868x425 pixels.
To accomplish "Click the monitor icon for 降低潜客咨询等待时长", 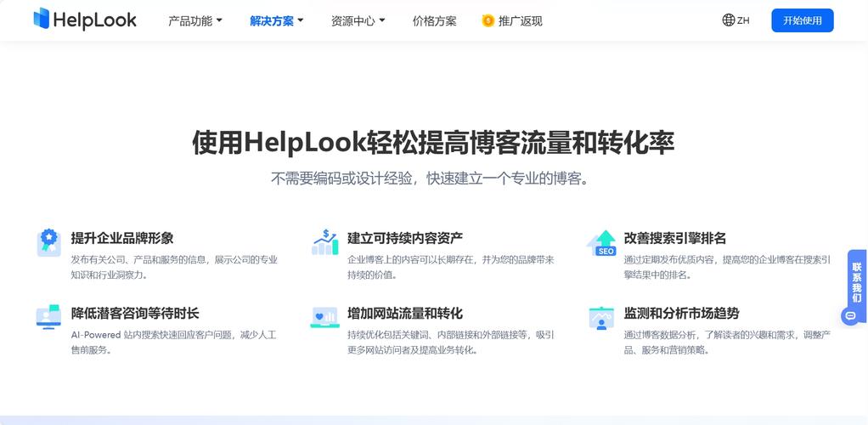I will [48, 316].
